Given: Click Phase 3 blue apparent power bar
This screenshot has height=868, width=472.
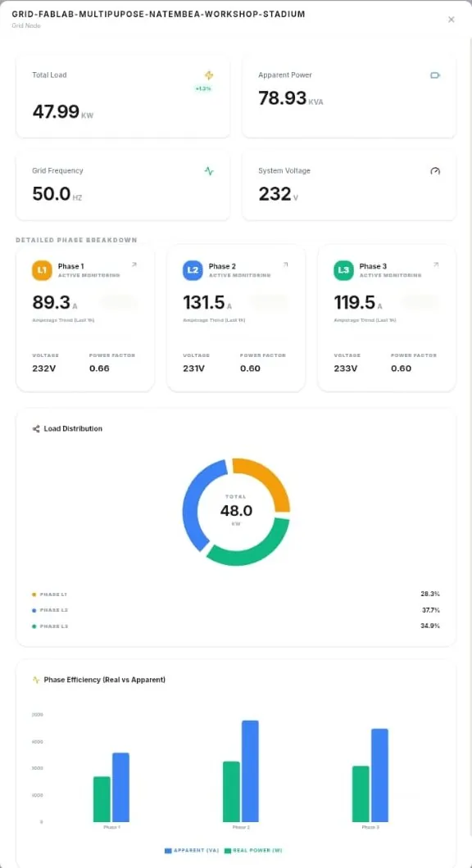Looking at the screenshot, I should click(x=379, y=775).
